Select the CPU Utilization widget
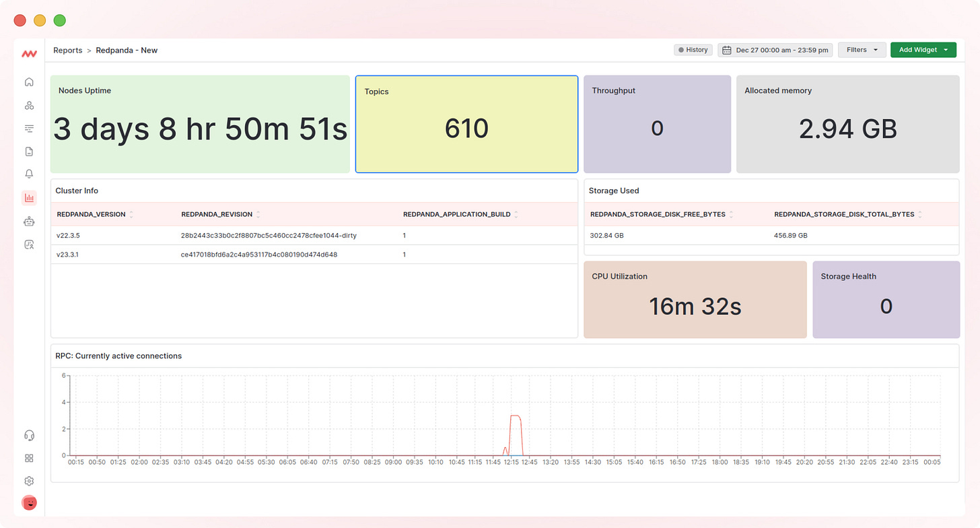Image resolution: width=980 pixels, height=528 pixels. [695, 300]
